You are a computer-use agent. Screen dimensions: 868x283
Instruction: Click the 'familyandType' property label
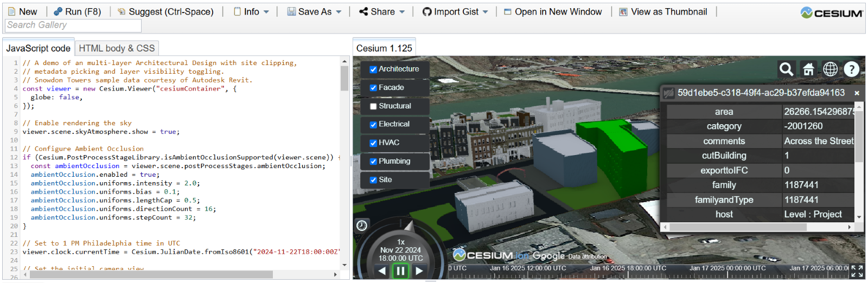[724, 200]
